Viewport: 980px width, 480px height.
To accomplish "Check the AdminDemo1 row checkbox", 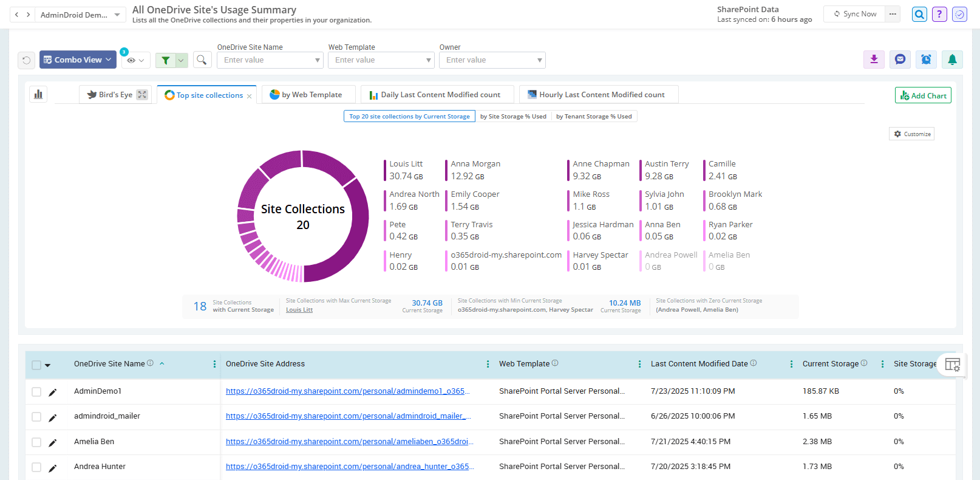I will 36,392.
